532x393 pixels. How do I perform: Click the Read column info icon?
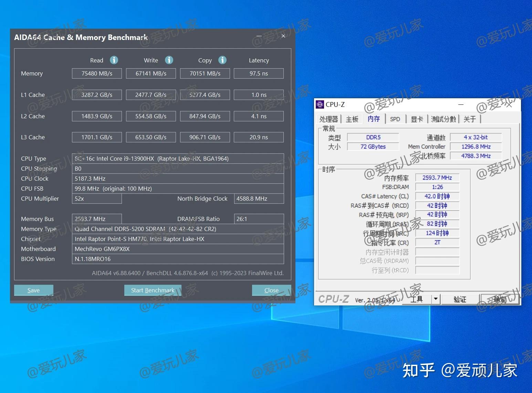pos(114,60)
